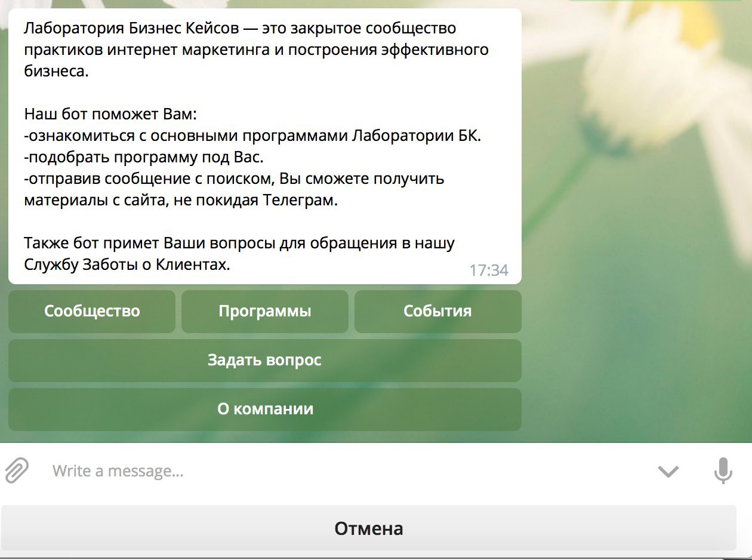Click the line 'материалы с сайта, не покидая Телеграм.'

pos(181,201)
